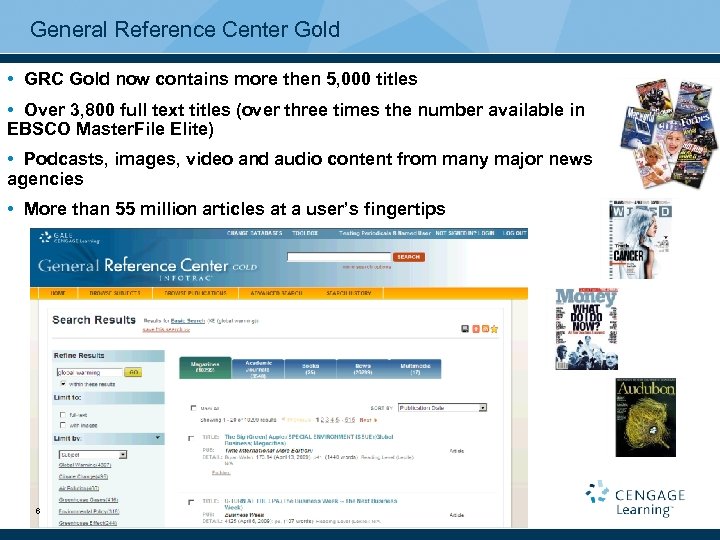Click the 'Save this search' link

click(x=166, y=329)
